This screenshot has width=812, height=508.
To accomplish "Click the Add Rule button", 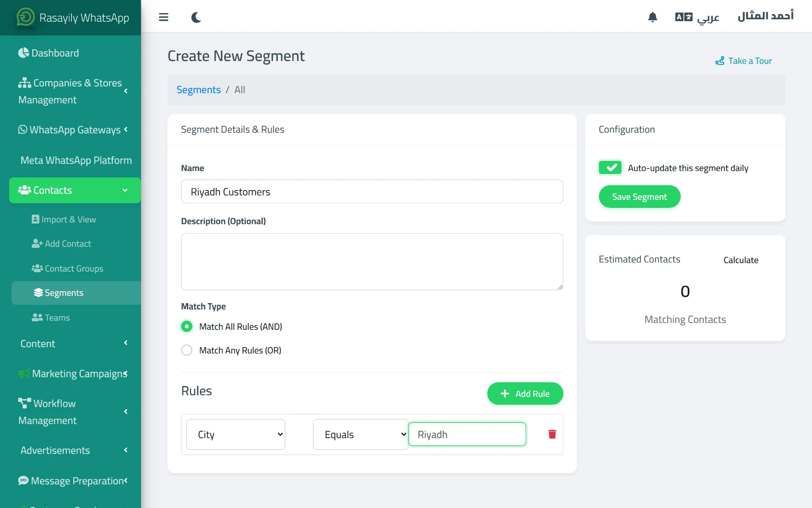I will [525, 394].
